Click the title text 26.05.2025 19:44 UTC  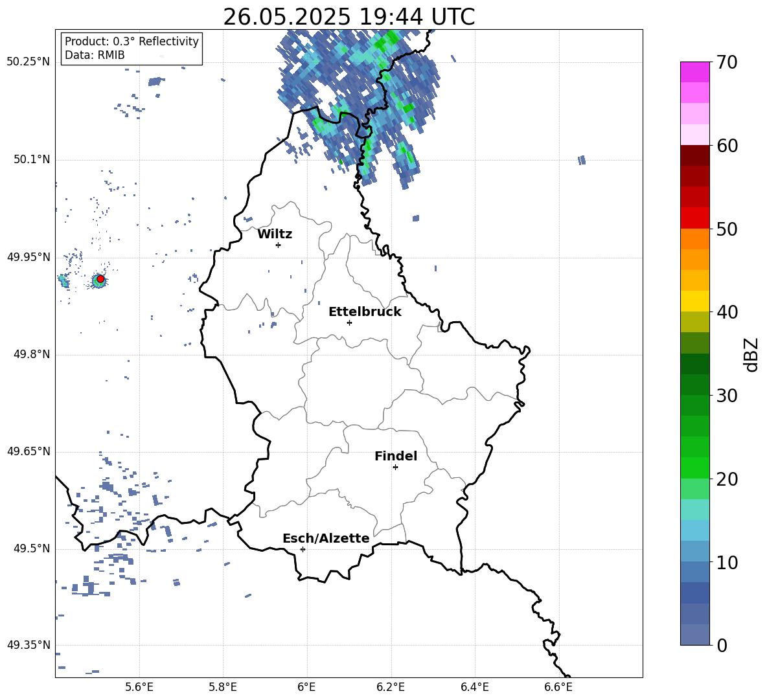tap(349, 17)
